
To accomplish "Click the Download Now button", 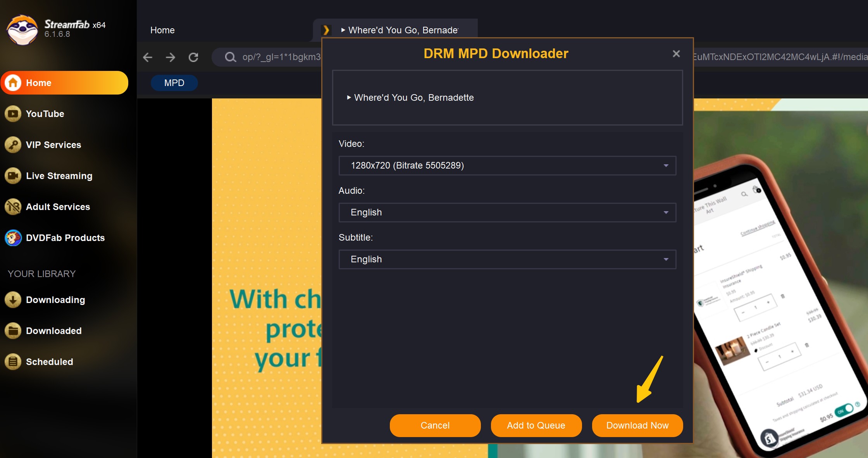I will 637,425.
